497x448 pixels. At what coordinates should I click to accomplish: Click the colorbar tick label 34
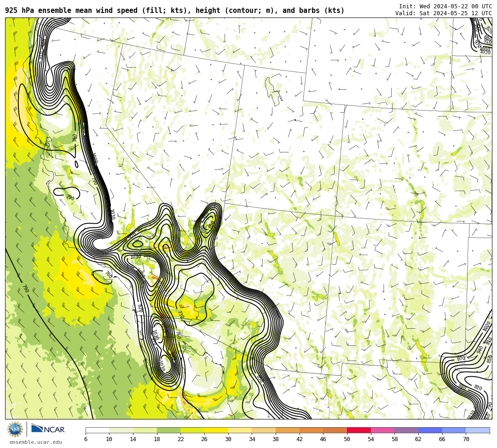(x=252, y=439)
